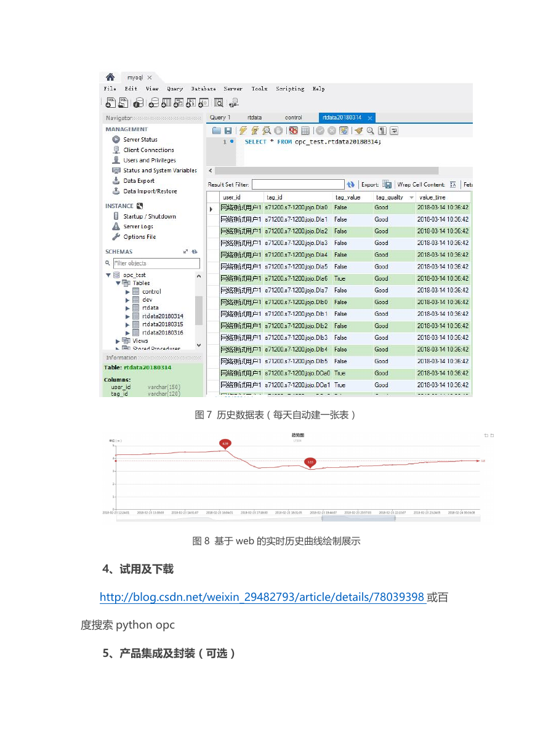Refresh schemas icon in SCHEMAS header
535x756 pixels.
pyautogui.click(x=195, y=252)
